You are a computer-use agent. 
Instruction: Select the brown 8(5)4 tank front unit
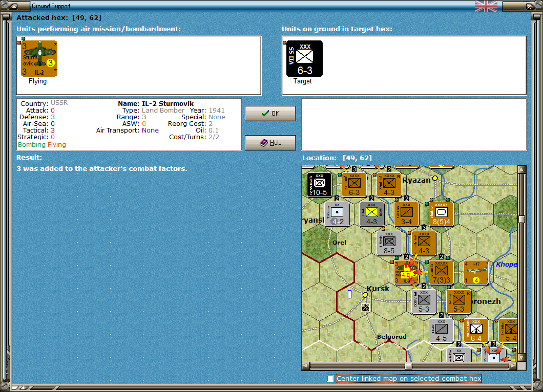[x=441, y=214]
